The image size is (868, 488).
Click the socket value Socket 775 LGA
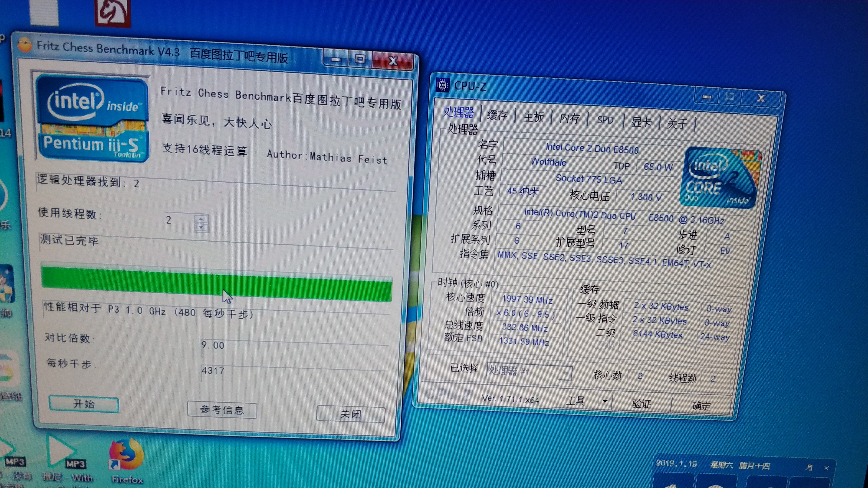[589, 179]
